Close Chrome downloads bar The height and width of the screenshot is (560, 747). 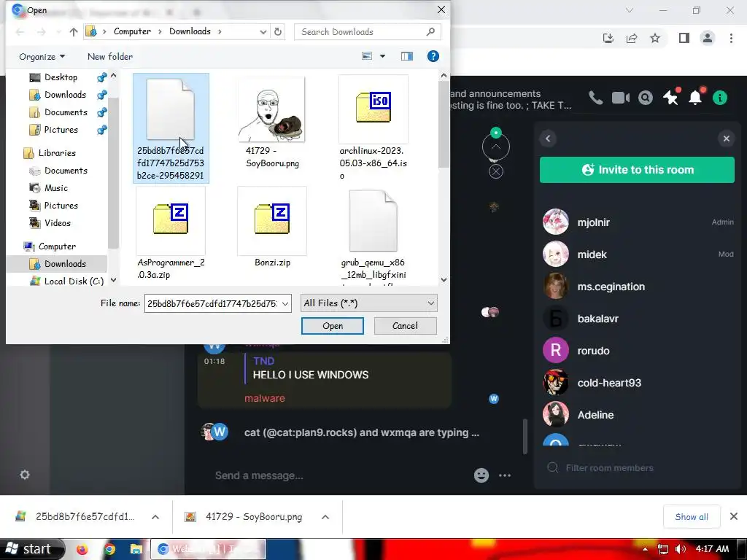click(734, 516)
